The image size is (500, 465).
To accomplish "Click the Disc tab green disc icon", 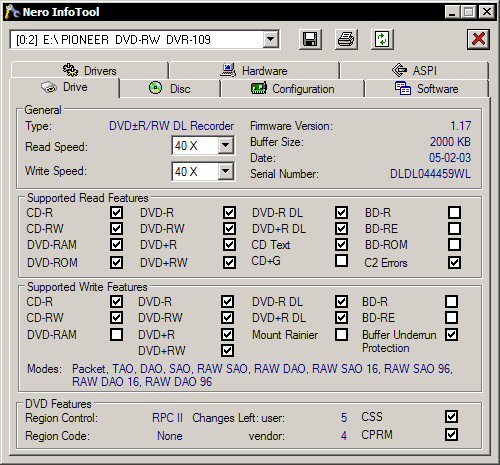I will (x=155, y=88).
